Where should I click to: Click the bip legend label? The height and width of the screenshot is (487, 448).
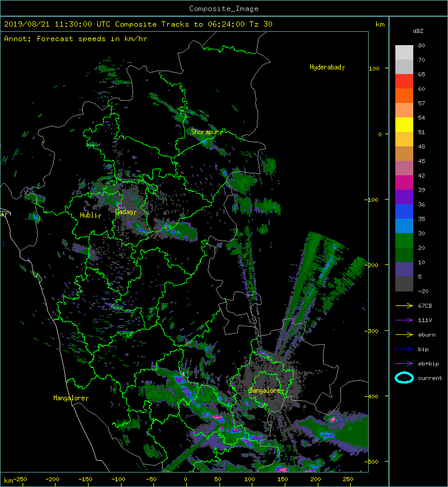pyautogui.click(x=424, y=349)
